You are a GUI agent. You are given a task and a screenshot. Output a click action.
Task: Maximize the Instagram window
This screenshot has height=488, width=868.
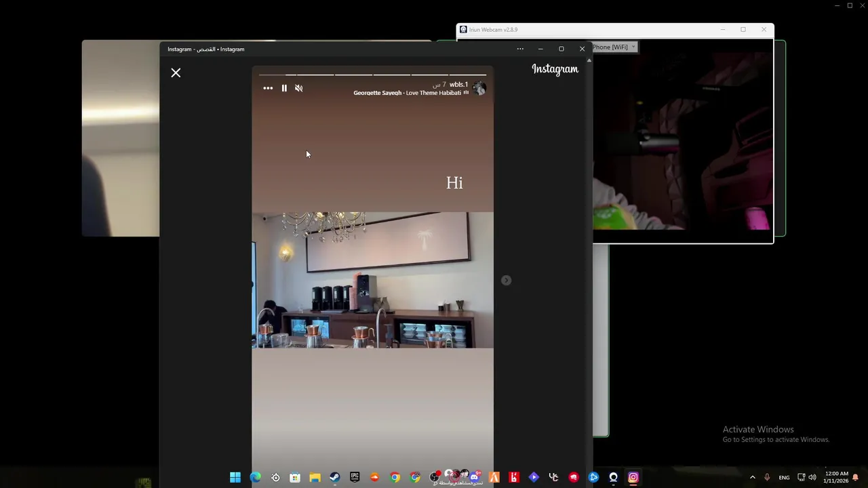click(561, 49)
